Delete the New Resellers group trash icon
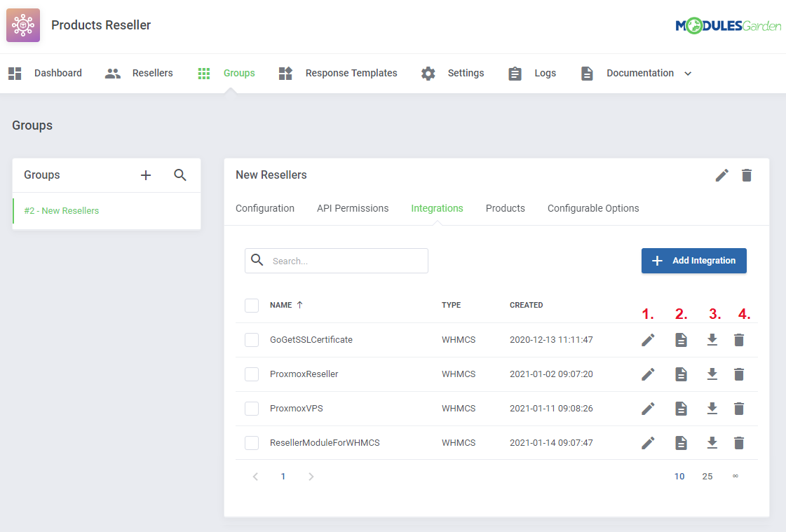This screenshot has width=786, height=532. [747, 175]
